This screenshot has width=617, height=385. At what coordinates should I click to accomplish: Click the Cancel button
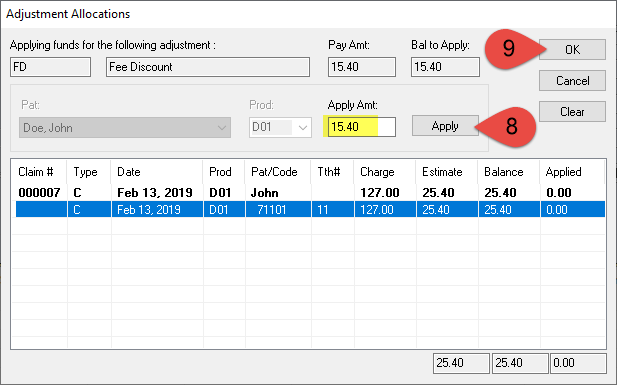(572, 81)
